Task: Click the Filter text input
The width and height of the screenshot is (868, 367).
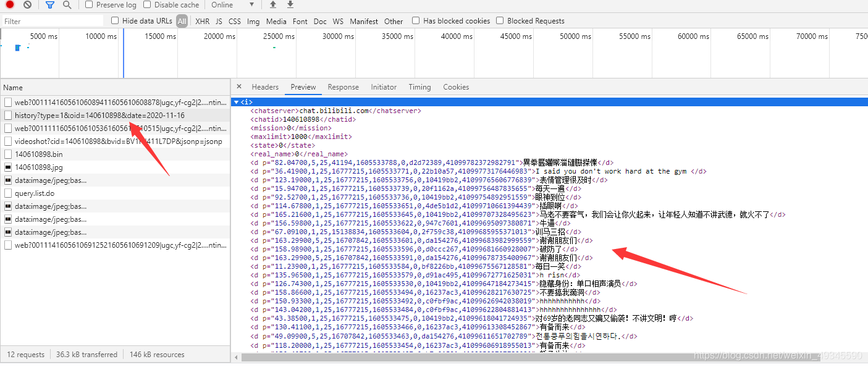Action: coord(52,21)
